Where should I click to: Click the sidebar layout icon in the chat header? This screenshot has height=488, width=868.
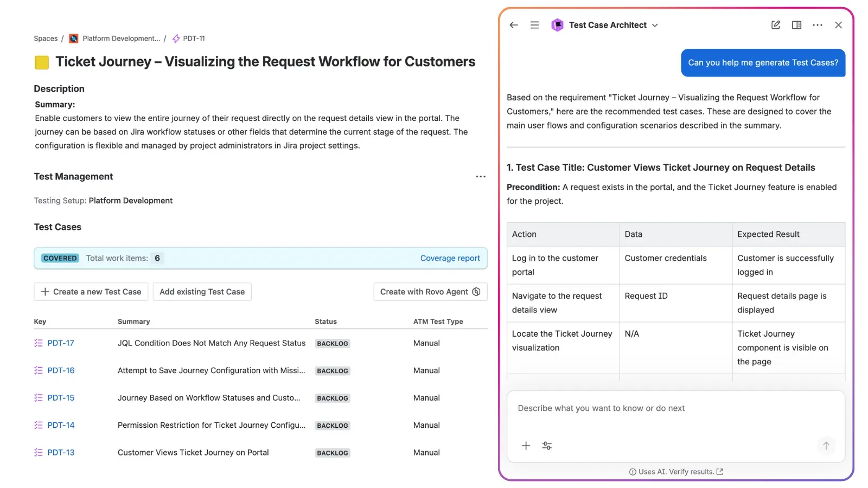pyautogui.click(x=796, y=25)
